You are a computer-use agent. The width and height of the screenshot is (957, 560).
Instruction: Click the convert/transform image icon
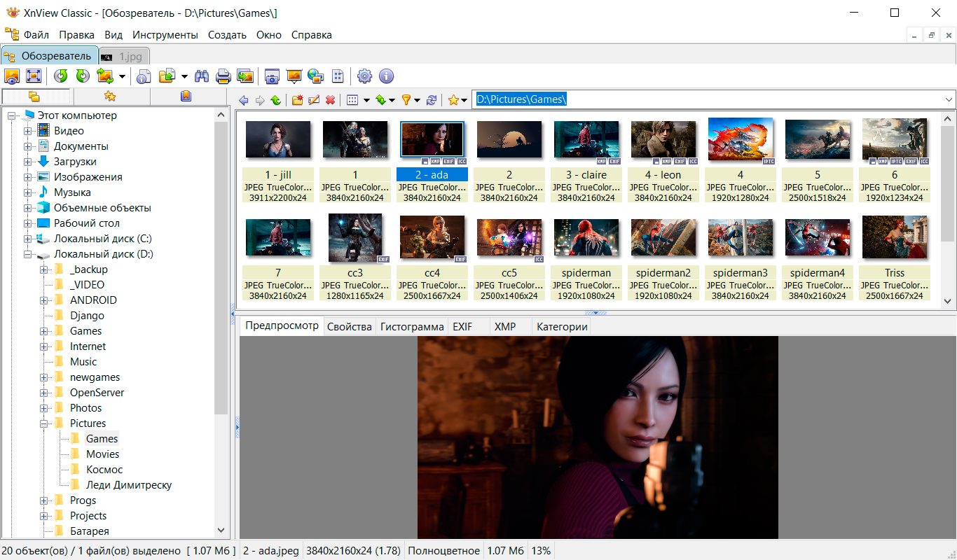click(x=105, y=76)
